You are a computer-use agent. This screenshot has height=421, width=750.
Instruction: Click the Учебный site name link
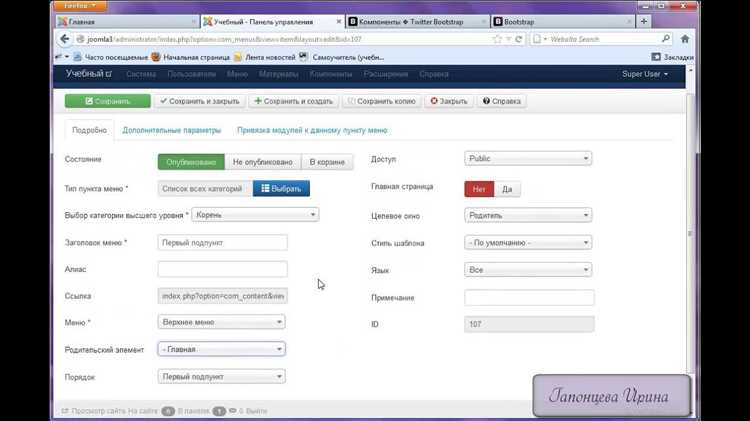coord(88,74)
